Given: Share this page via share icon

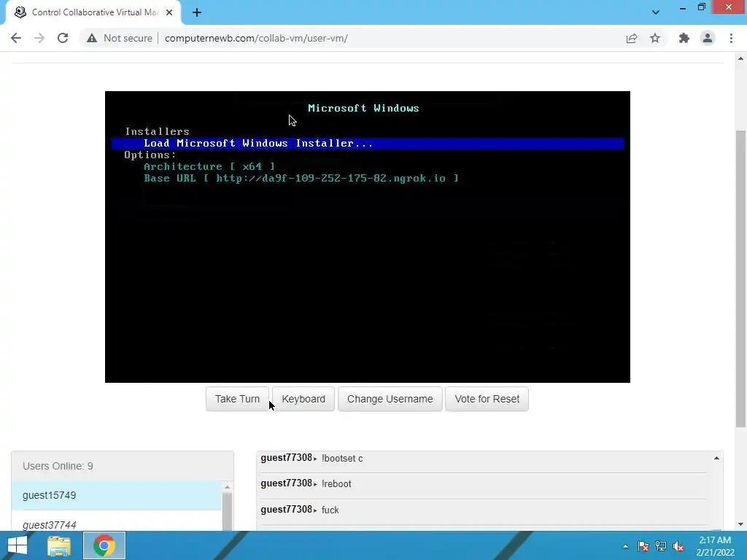Looking at the screenshot, I should tap(632, 38).
